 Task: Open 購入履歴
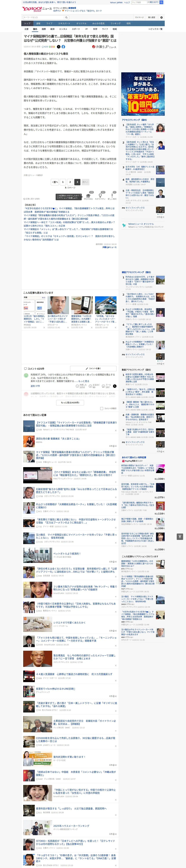click(x=152, y=18)
